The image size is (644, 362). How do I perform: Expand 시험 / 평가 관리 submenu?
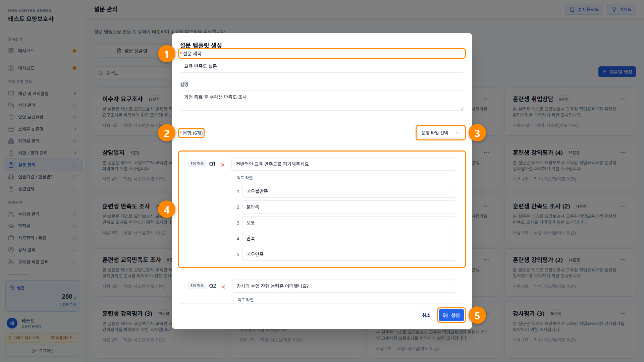click(75, 153)
